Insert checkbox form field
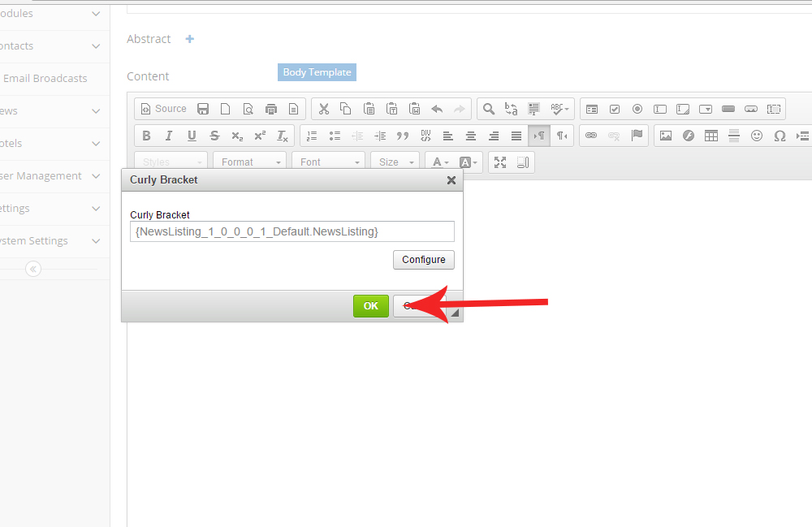 pyautogui.click(x=615, y=109)
